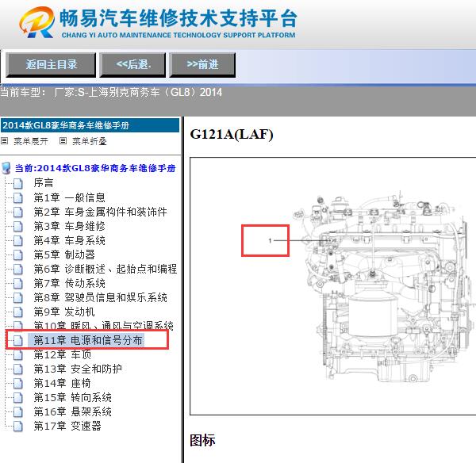Open 第14章 座椅

coord(62,383)
